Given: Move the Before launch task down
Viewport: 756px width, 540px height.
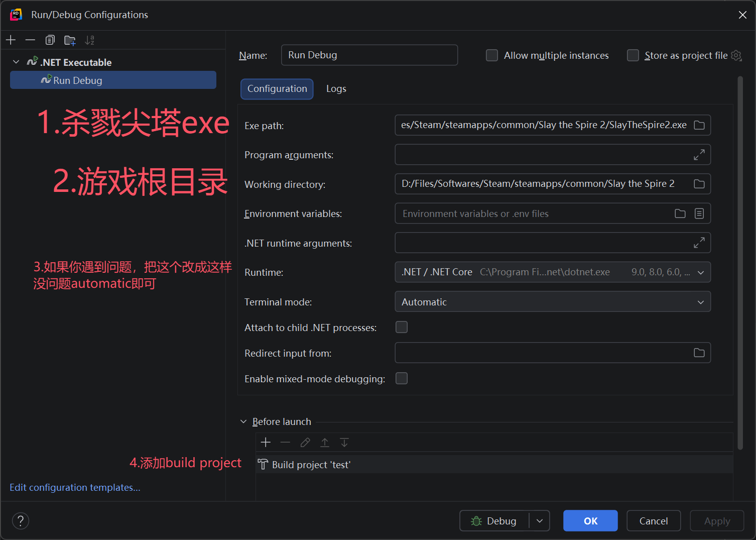Looking at the screenshot, I should click(344, 442).
